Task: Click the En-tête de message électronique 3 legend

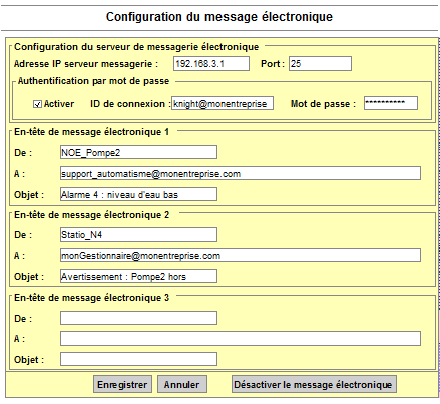Action: [x=91, y=298]
